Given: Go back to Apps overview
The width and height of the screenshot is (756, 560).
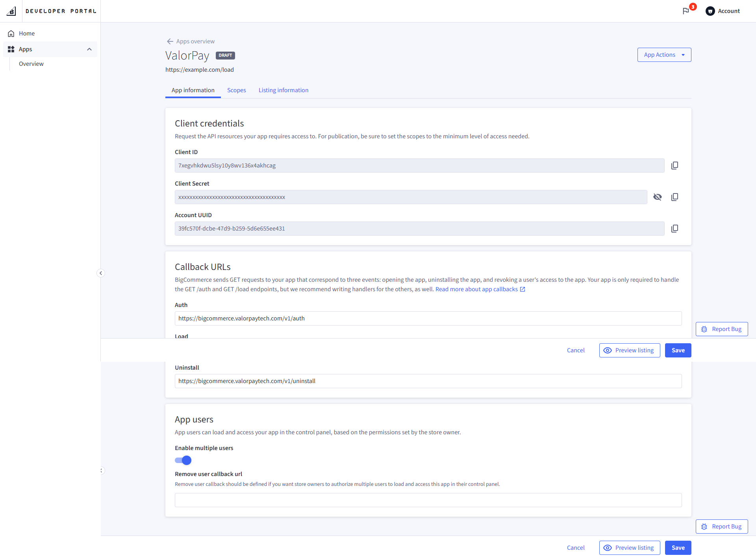Looking at the screenshot, I should [191, 41].
